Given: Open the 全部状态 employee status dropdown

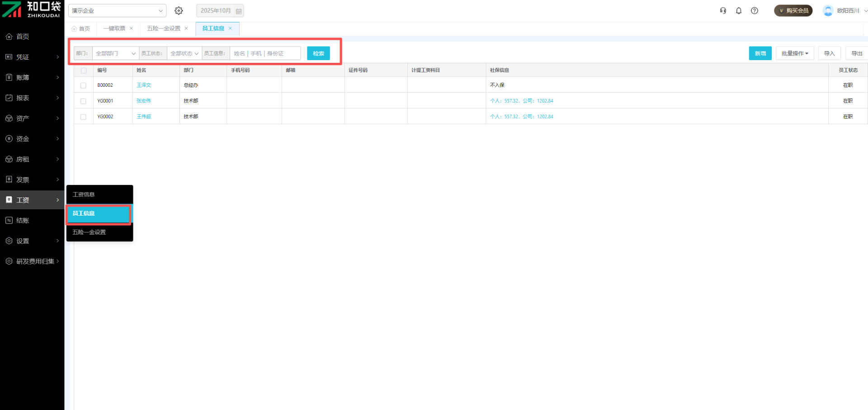Looking at the screenshot, I should (x=184, y=53).
